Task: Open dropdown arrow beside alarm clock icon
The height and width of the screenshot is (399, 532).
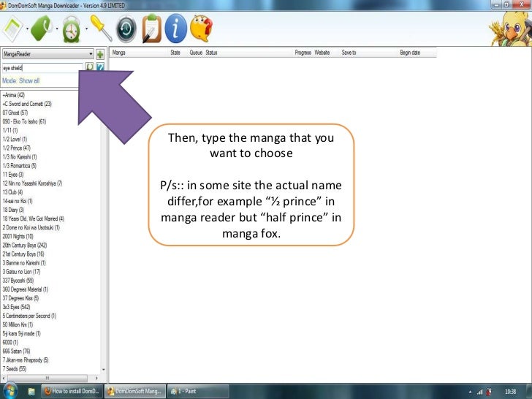Action: pos(86,28)
